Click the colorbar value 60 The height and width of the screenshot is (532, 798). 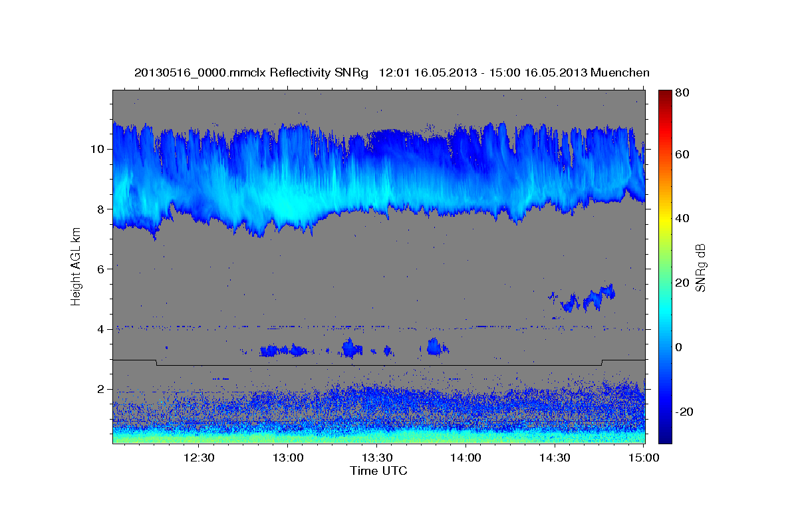[x=682, y=154]
